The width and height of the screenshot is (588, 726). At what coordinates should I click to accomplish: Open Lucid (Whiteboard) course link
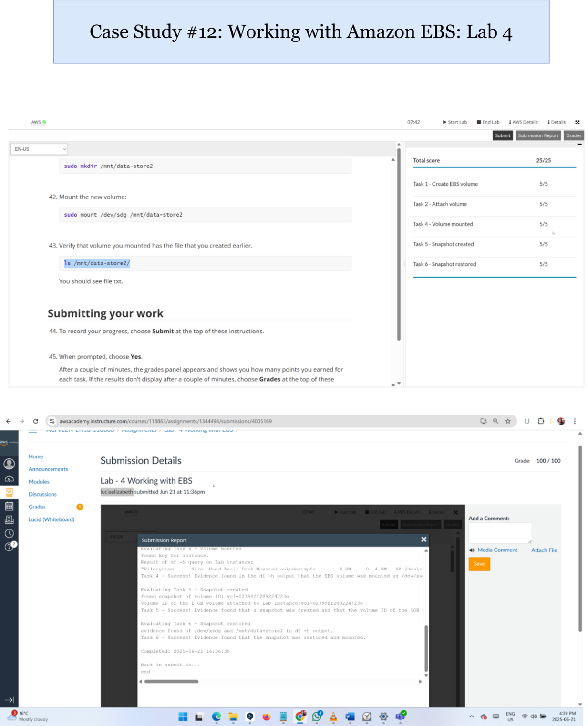click(x=52, y=519)
